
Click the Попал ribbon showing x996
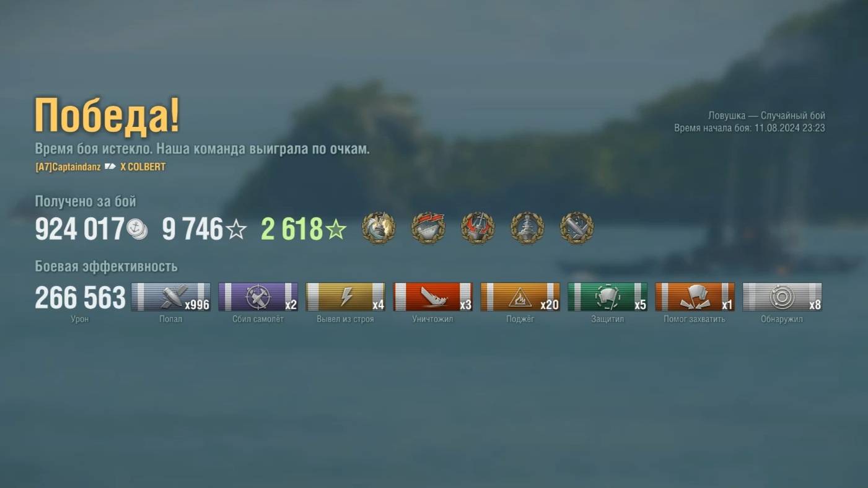(x=171, y=297)
